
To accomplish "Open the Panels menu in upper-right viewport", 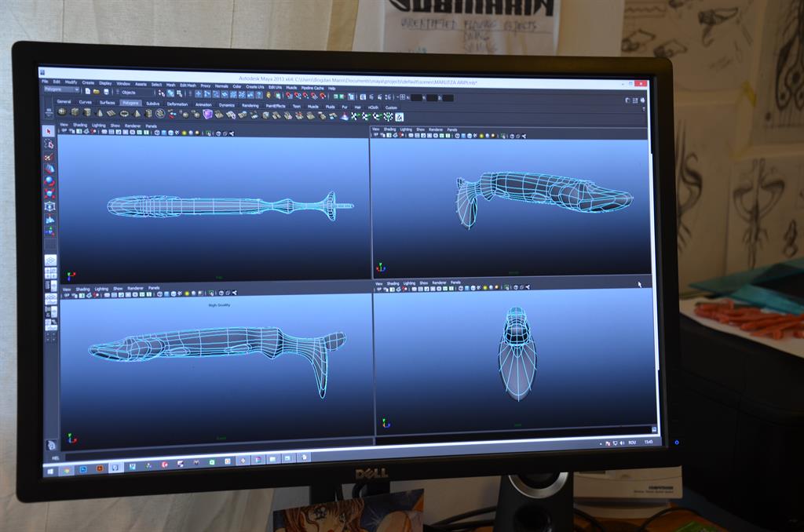I will (452, 129).
